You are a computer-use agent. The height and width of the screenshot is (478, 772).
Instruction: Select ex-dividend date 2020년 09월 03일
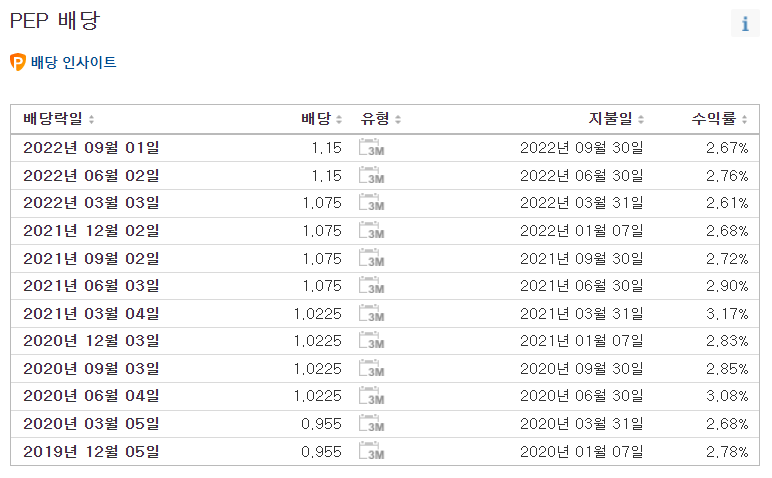click(91, 369)
